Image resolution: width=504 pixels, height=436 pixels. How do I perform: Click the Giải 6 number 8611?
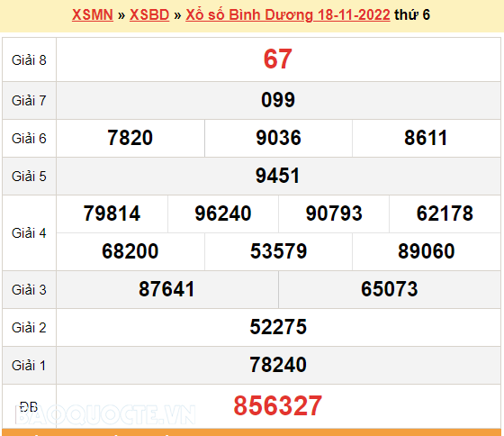(426, 138)
